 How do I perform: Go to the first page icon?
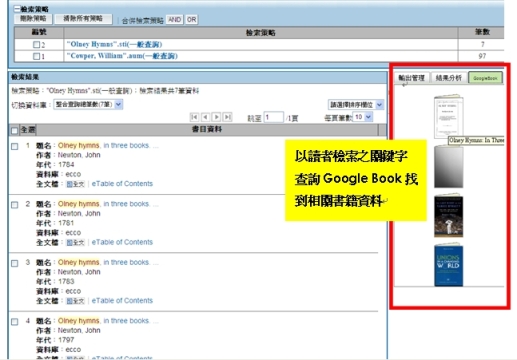point(194,117)
